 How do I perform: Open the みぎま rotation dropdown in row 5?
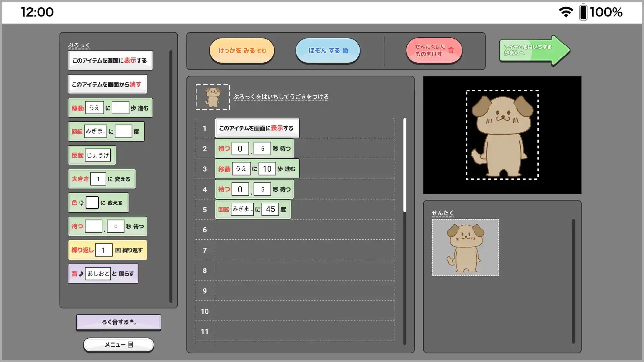tap(242, 209)
